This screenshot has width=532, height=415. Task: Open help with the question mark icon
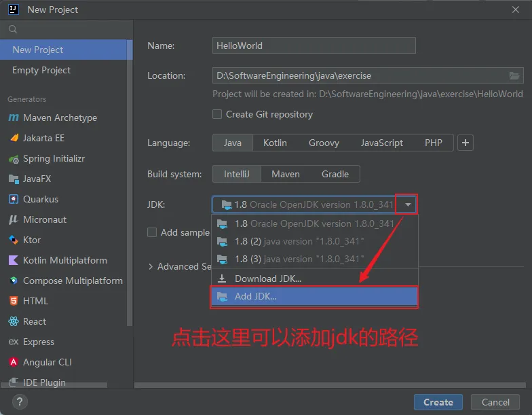click(20, 402)
